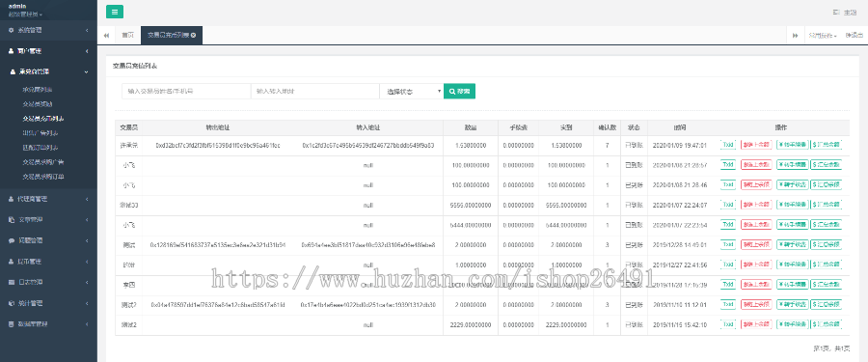Open 交易员充币列表 in the sidebar submenu
868x362 pixels.
[x=43, y=119]
